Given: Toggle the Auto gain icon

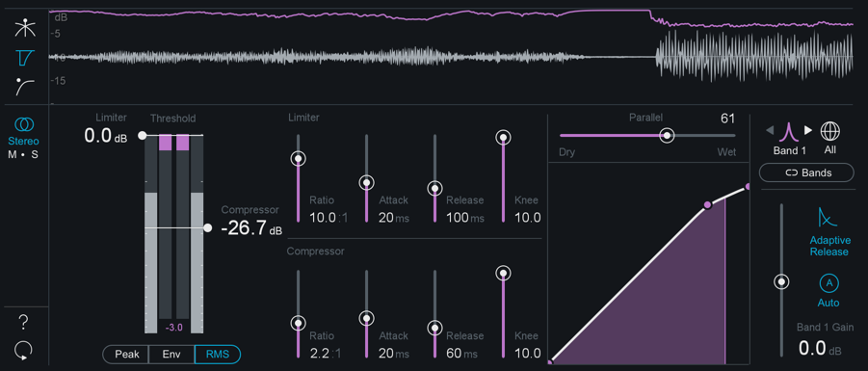Looking at the screenshot, I should (x=829, y=284).
